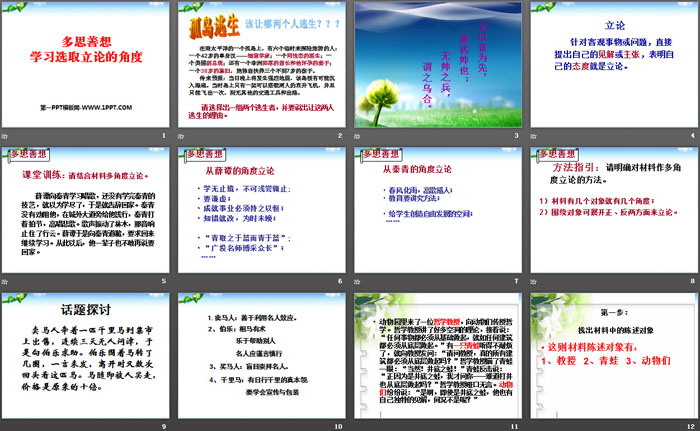Open slide 3 with the flower landscape
The image size is (700, 431).
click(438, 64)
